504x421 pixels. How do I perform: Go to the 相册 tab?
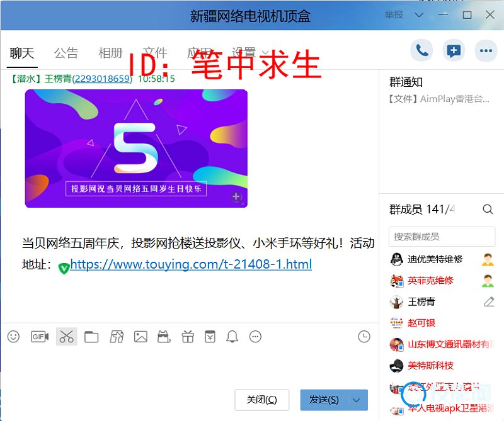[x=111, y=53]
